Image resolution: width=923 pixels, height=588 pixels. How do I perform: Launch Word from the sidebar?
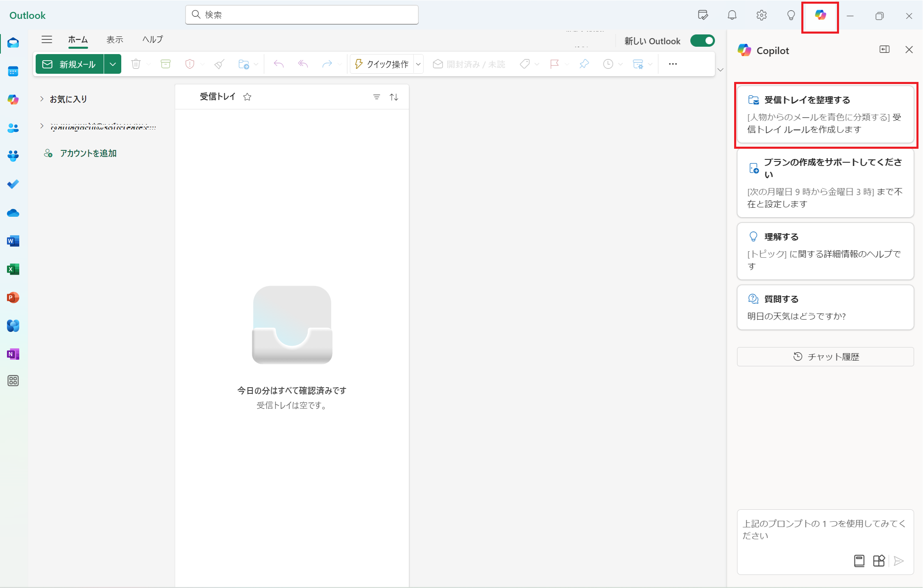(x=13, y=241)
